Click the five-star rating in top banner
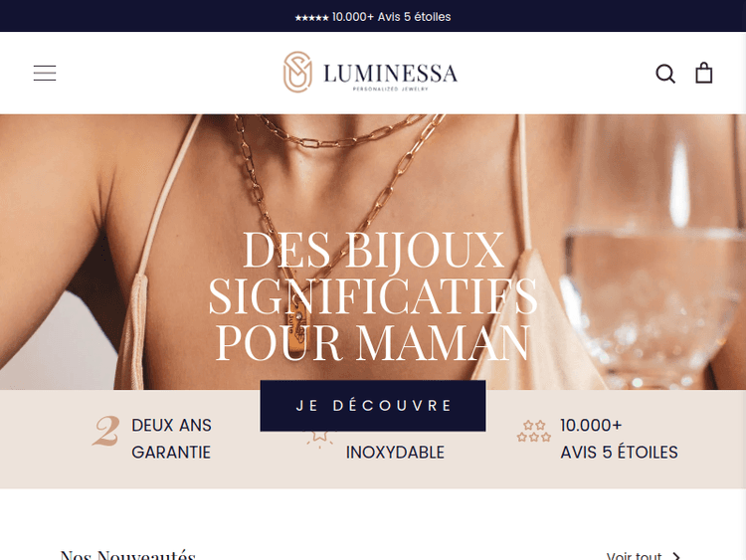 click(x=311, y=18)
